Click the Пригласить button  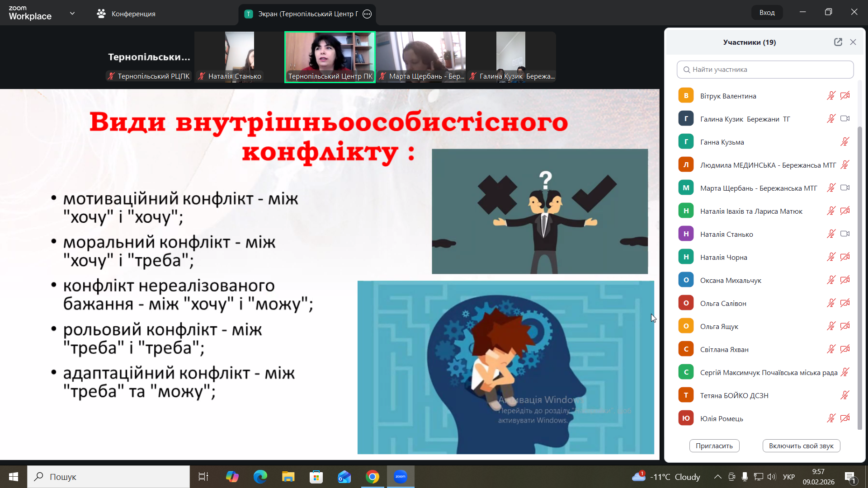pos(714,446)
